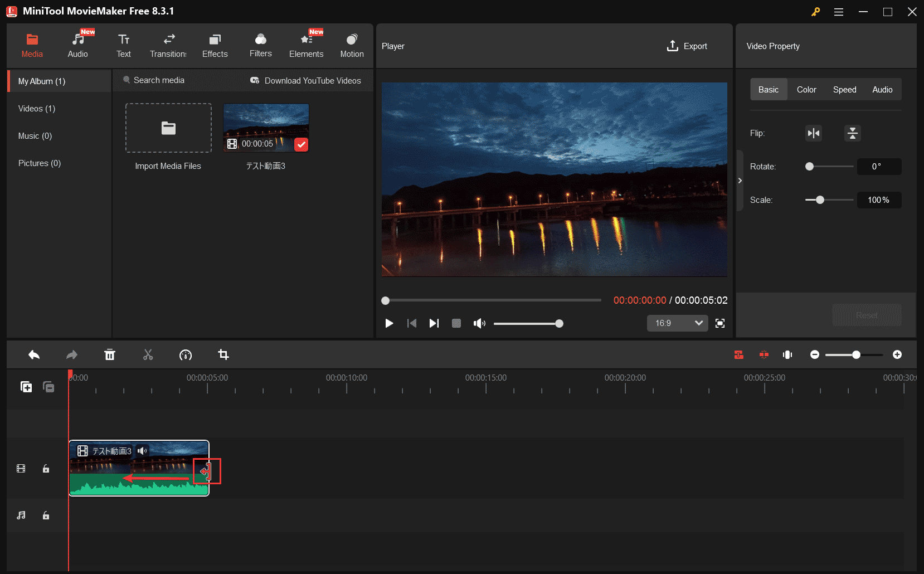Image resolution: width=924 pixels, height=574 pixels.
Task: Click the split scissors icon
Action: click(148, 355)
